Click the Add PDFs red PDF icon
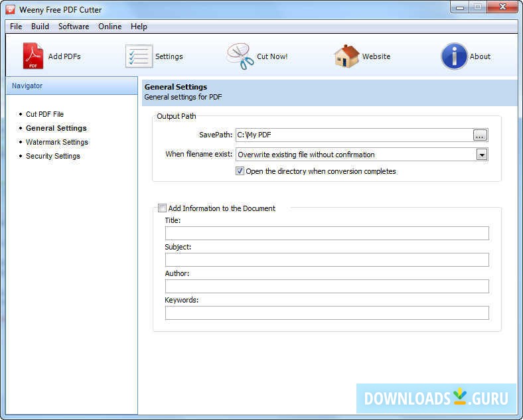 click(33, 56)
